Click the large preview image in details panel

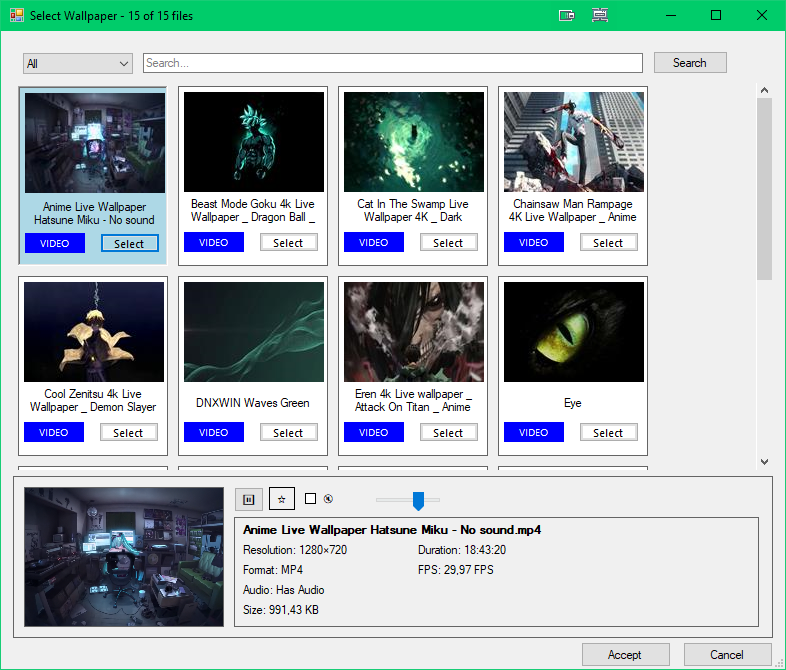[124, 557]
